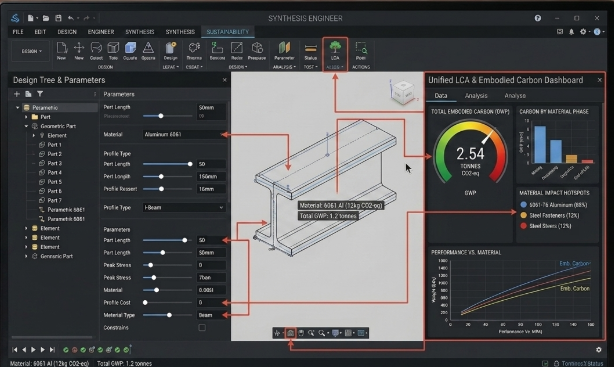
Task: Click the Status bars icon in ribbon
Action: pos(311,48)
